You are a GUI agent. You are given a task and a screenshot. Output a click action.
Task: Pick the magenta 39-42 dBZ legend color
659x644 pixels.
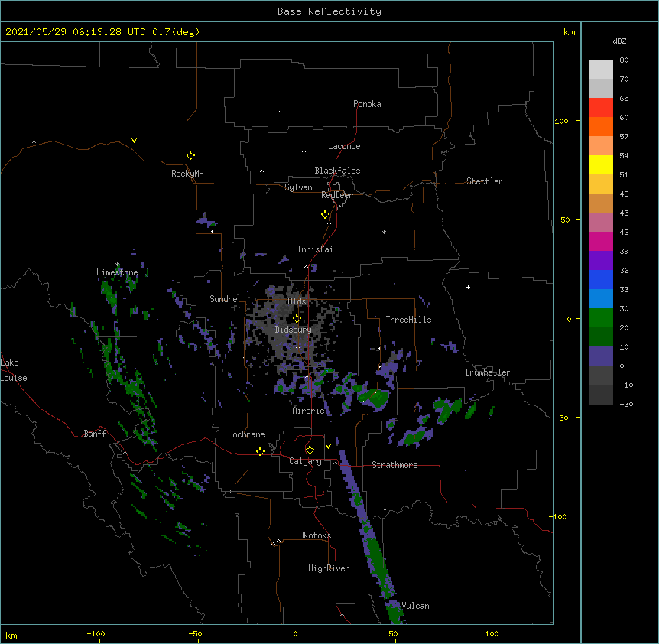tap(601, 241)
